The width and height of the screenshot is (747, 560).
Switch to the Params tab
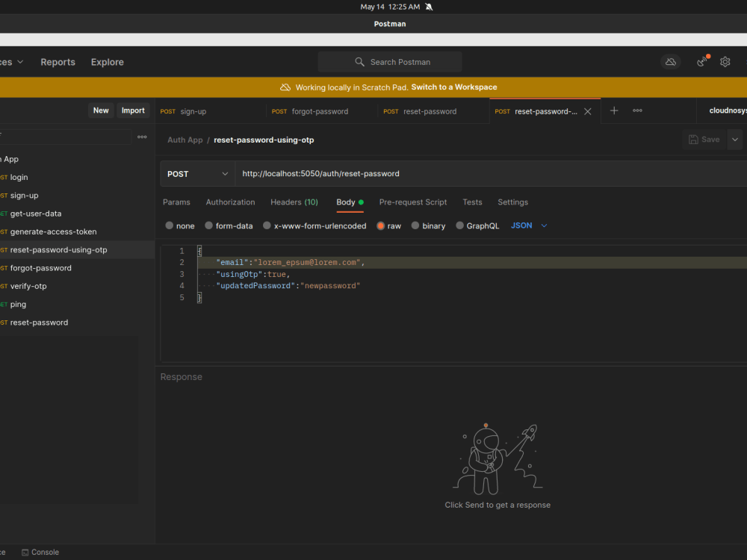[176, 202]
